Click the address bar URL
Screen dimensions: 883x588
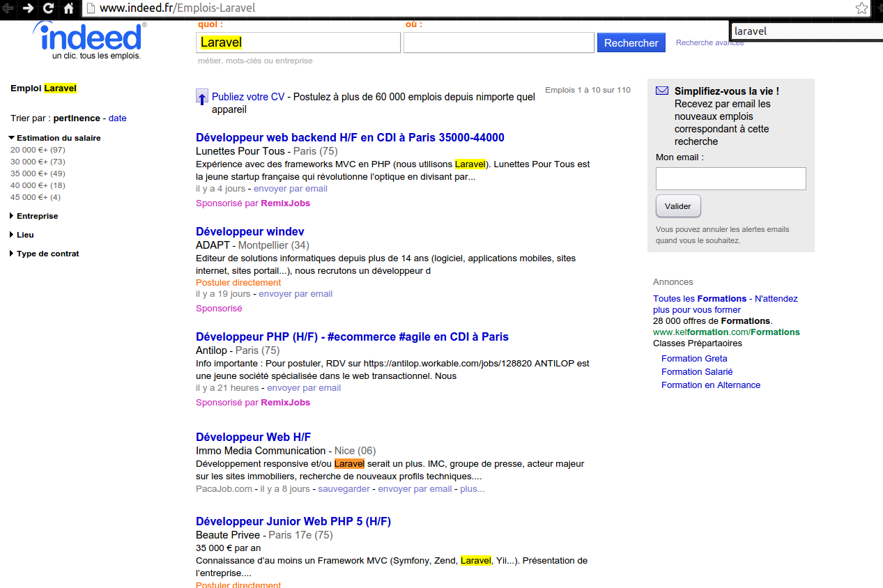click(178, 8)
